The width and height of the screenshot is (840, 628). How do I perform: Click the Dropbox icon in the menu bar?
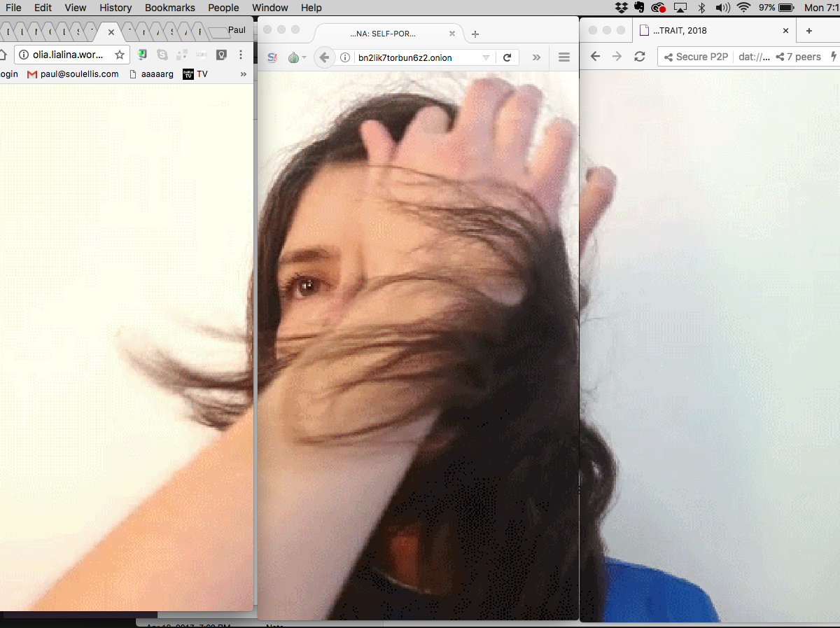point(622,8)
